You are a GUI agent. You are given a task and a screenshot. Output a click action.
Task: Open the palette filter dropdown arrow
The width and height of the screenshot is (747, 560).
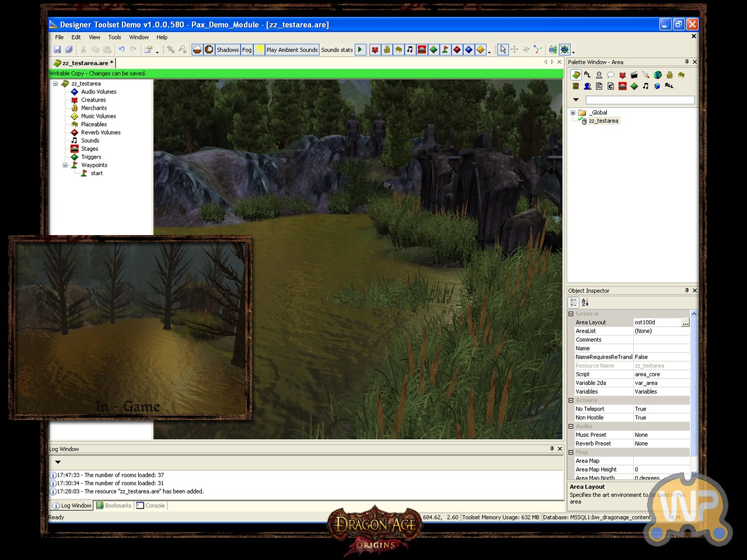point(575,100)
